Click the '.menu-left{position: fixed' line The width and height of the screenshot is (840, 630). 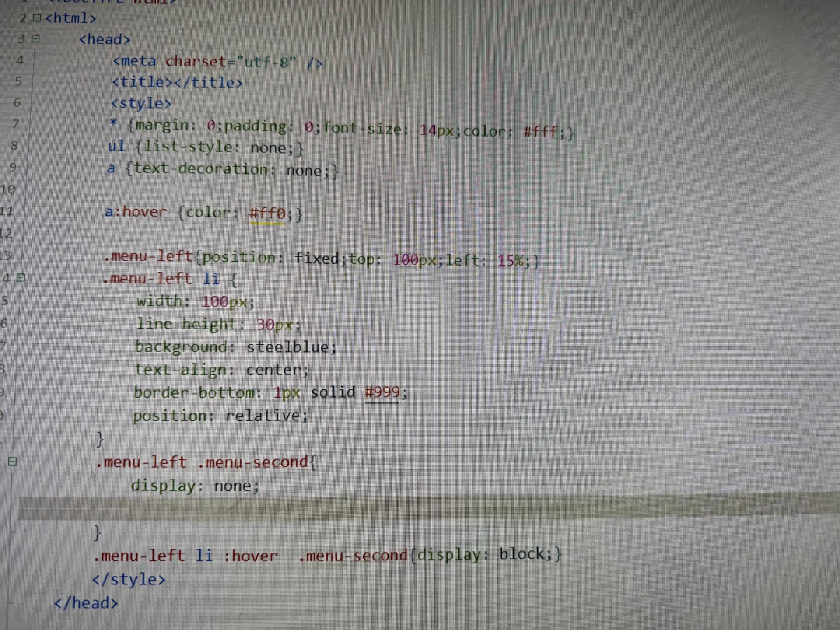coord(322,259)
